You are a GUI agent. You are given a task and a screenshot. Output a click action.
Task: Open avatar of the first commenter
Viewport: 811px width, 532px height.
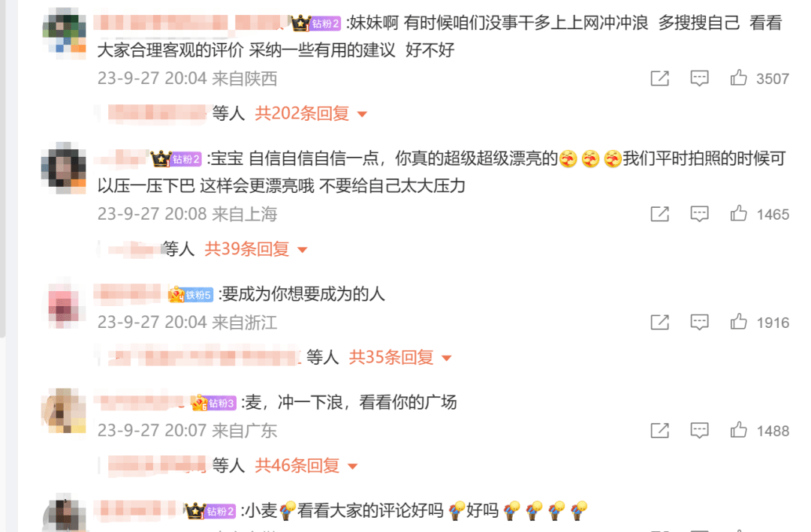(64, 31)
